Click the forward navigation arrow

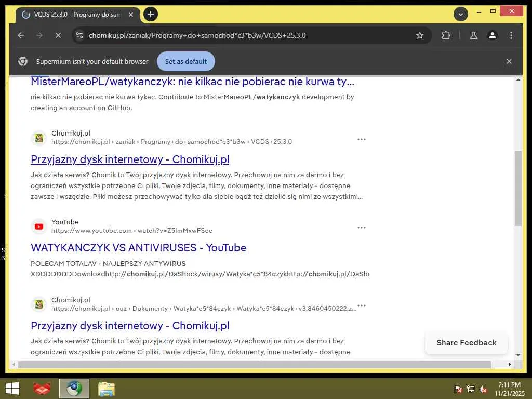[x=39, y=35]
